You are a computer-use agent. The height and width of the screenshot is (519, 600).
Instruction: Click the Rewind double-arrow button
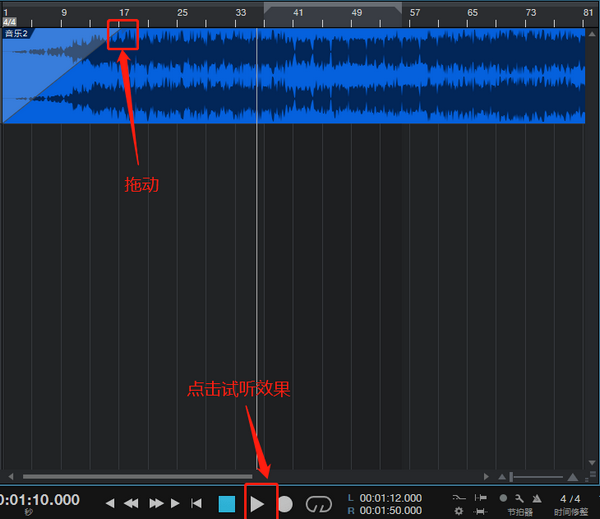[131, 503]
